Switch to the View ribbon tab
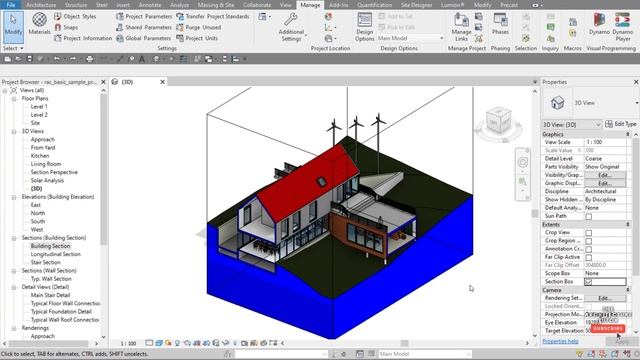Screen dimensions: 640x360 (x=285, y=5)
